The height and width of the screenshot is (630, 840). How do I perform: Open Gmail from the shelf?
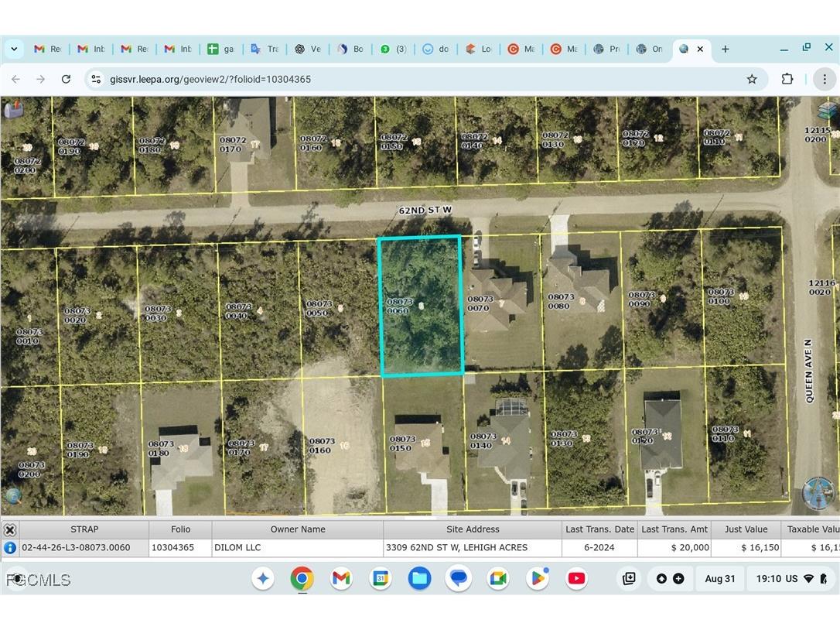coord(341,578)
